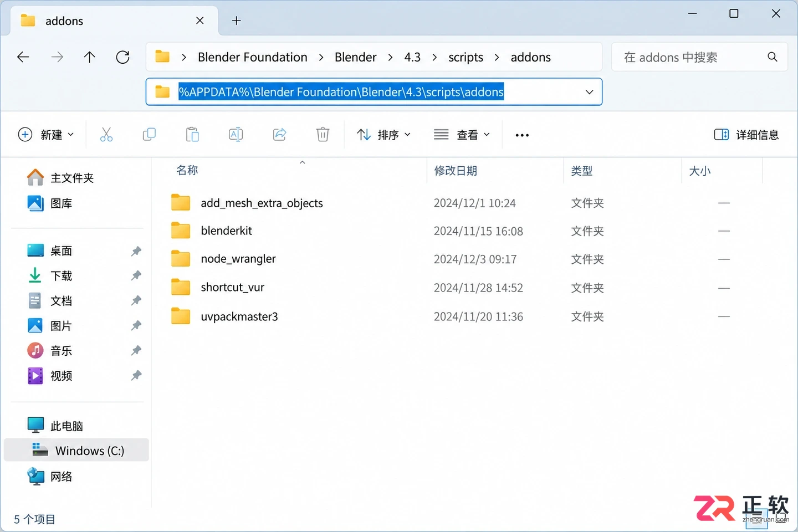Open the three-dot more options menu
Screen dimensions: 798x532
[522, 135]
